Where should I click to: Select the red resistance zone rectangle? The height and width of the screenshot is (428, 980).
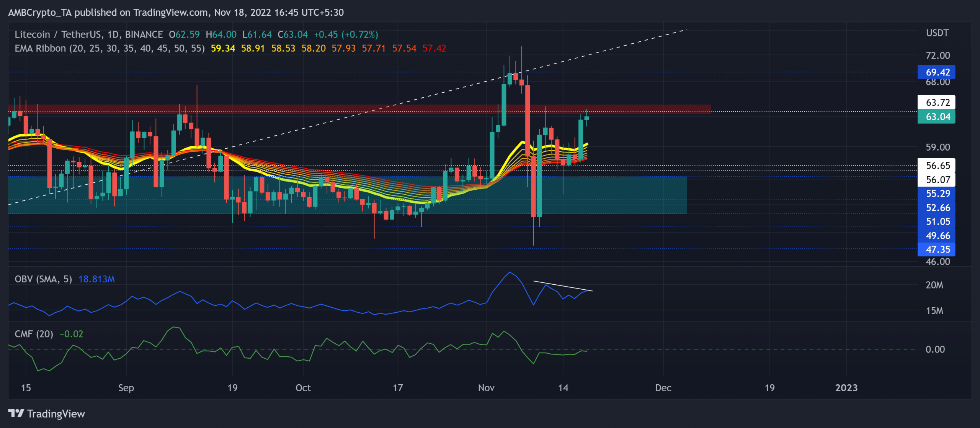tap(359, 109)
